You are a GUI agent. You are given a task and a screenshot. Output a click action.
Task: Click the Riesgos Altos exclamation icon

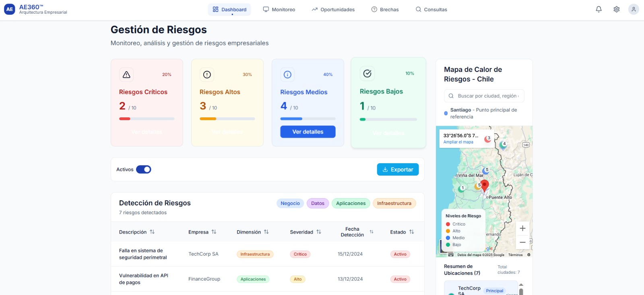click(x=207, y=74)
